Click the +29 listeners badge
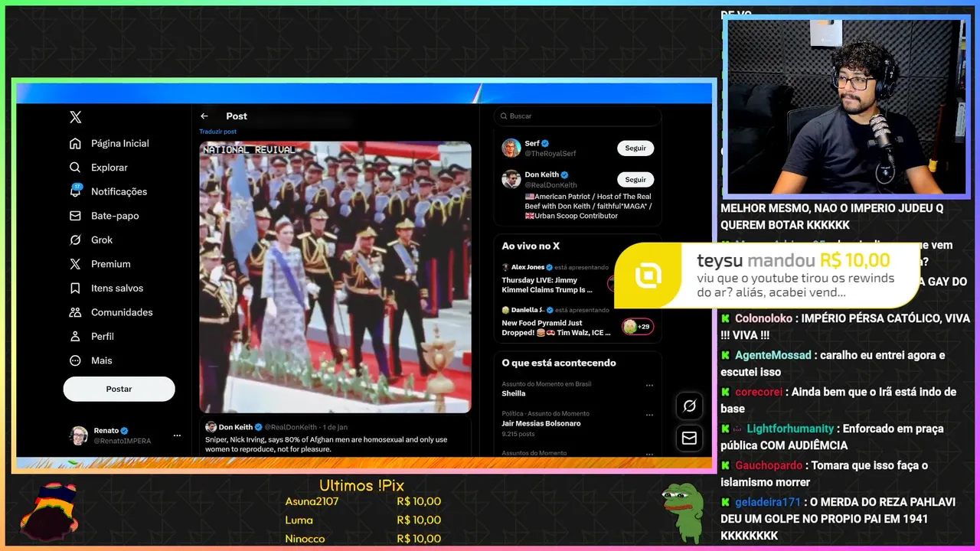The width and height of the screenshot is (980, 551). 637,327
